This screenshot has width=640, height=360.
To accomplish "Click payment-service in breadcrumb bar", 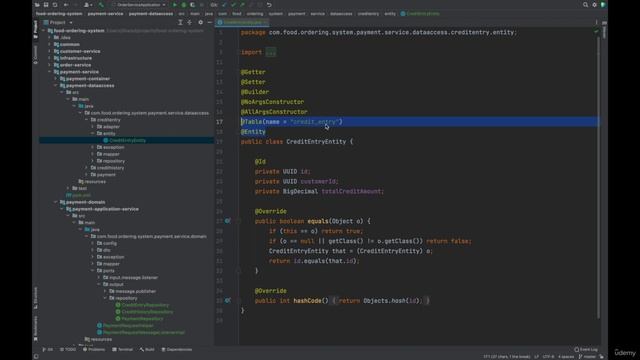I will coord(105,14).
